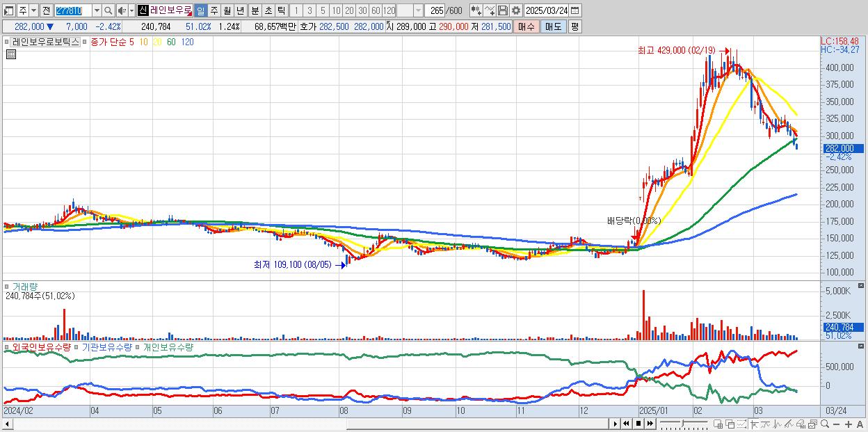Click the yellow 20-day moving average label
This screenshot has height=432, width=868.
[157, 42]
